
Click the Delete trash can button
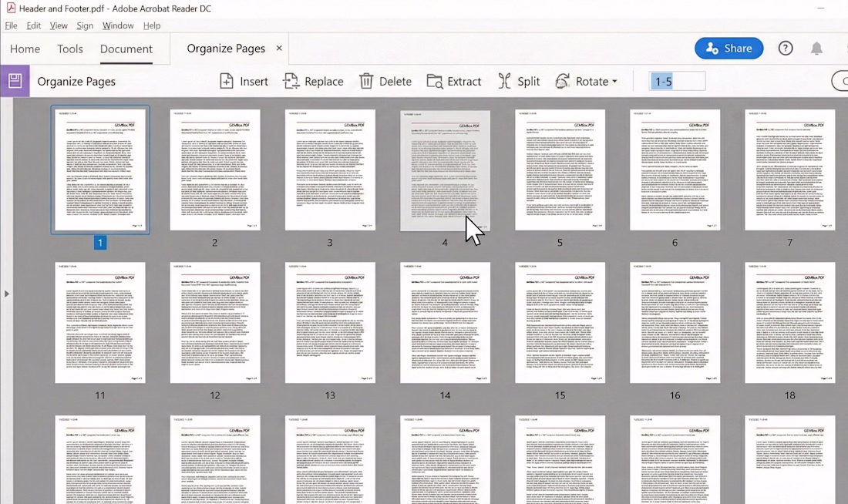point(385,81)
